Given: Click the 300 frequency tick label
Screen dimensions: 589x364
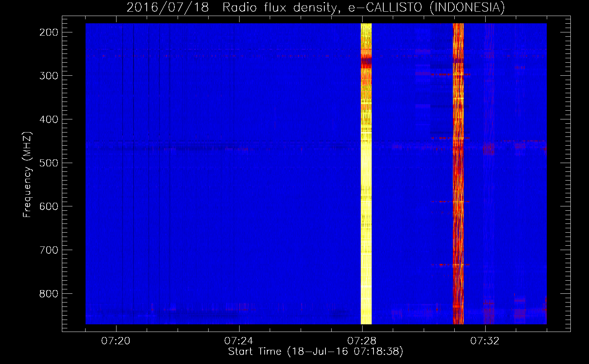Looking at the screenshot, I should (x=49, y=76).
